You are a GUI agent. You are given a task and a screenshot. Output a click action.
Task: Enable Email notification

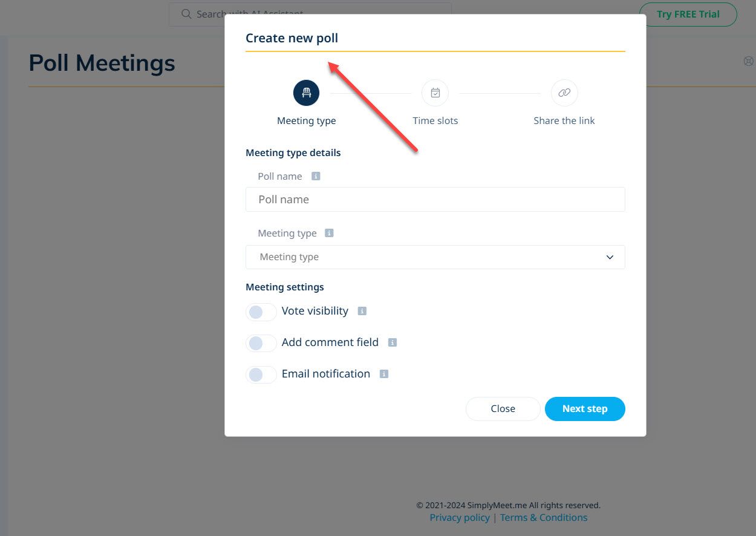coord(261,374)
